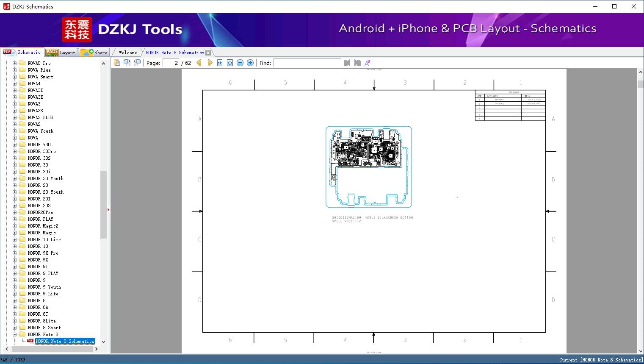Toggle match case search icon
This screenshot has width=644, height=364.
pyautogui.click(x=368, y=63)
